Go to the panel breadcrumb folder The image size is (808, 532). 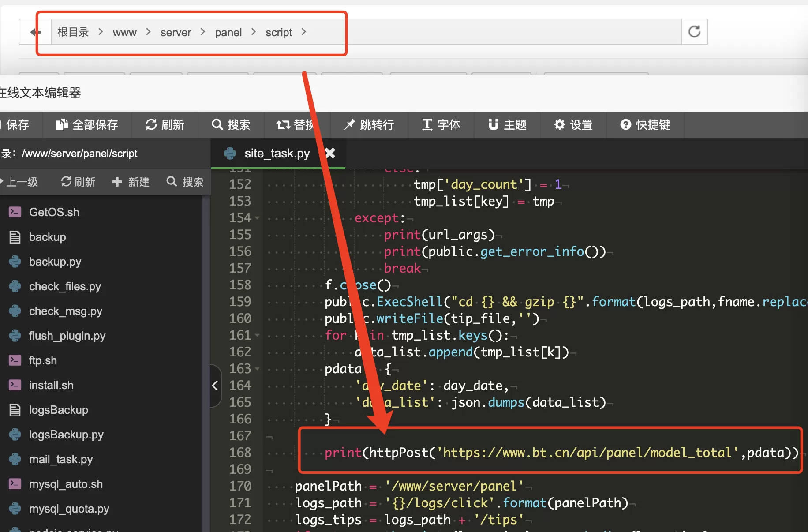[228, 32]
